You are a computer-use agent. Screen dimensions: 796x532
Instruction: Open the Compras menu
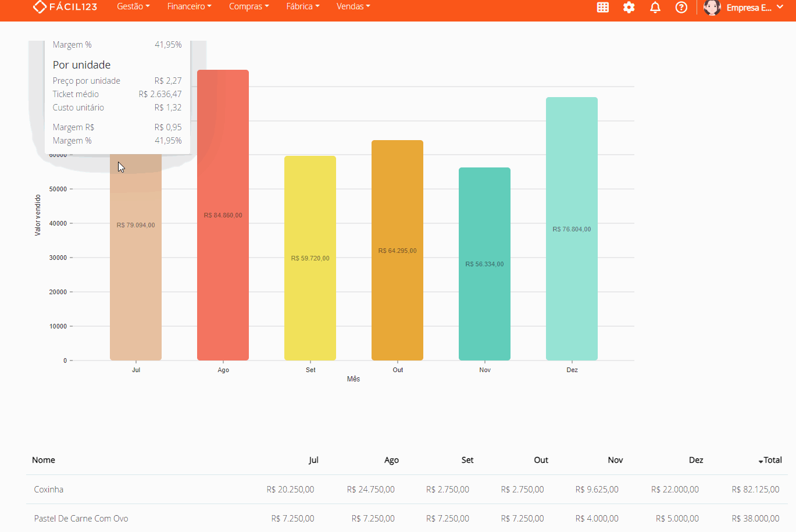(249, 6)
